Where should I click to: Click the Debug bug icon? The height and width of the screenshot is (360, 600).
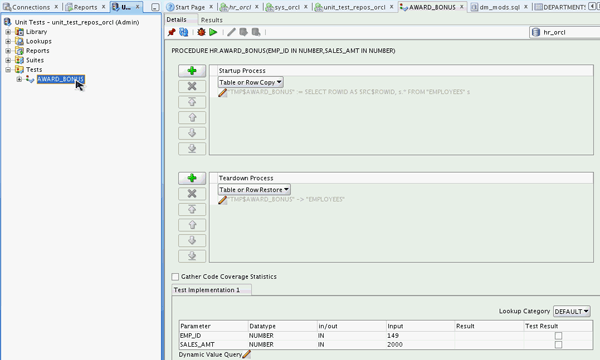[201, 33]
